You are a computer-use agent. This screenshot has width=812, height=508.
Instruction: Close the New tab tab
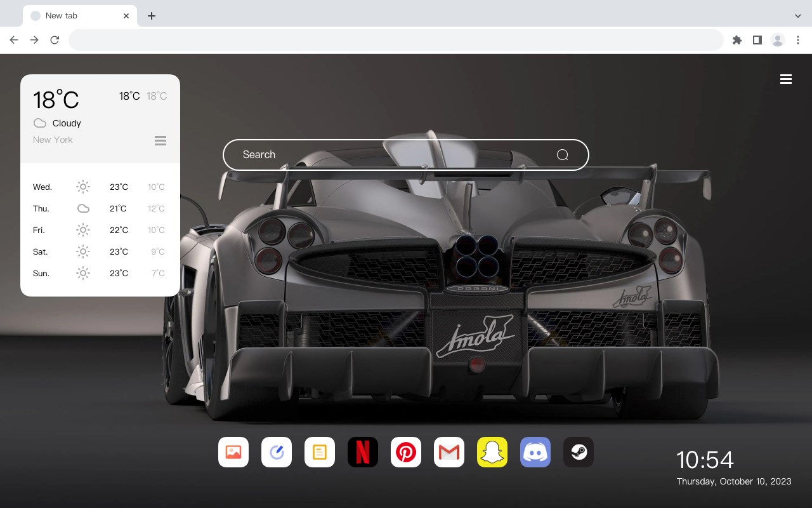pyautogui.click(x=127, y=16)
